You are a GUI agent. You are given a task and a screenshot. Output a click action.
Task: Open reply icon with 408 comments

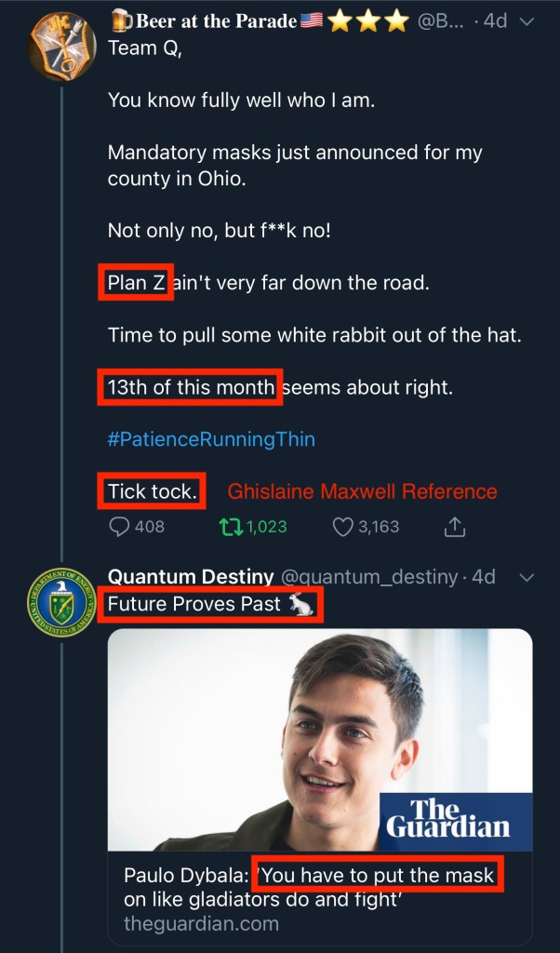point(120,527)
